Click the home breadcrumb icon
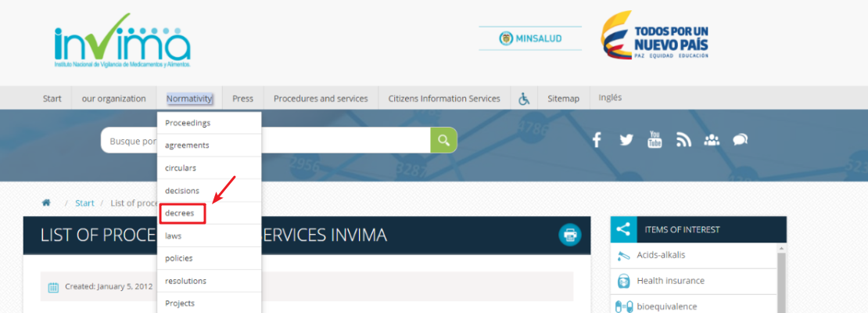Viewport: 868px width, 313px height. pos(46,203)
